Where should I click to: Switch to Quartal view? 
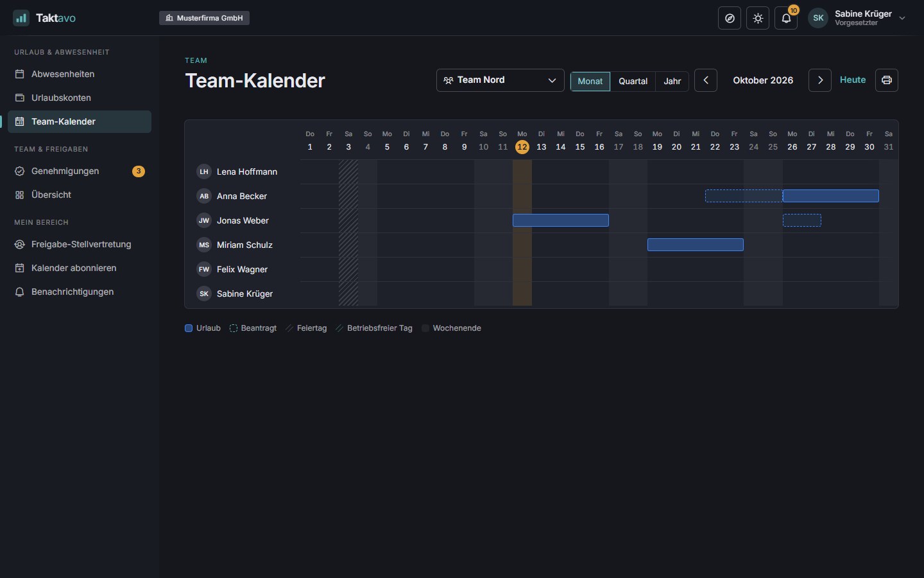coord(633,81)
